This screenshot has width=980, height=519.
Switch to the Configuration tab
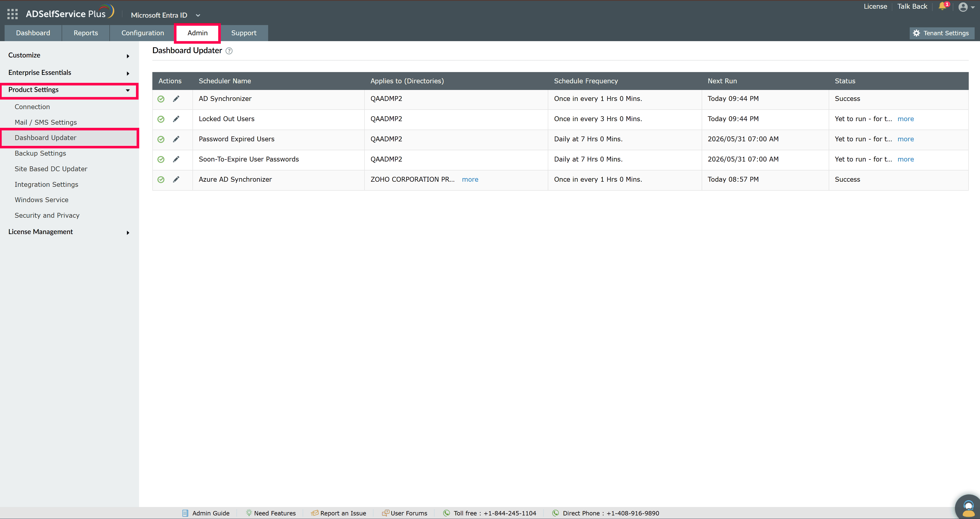point(143,33)
